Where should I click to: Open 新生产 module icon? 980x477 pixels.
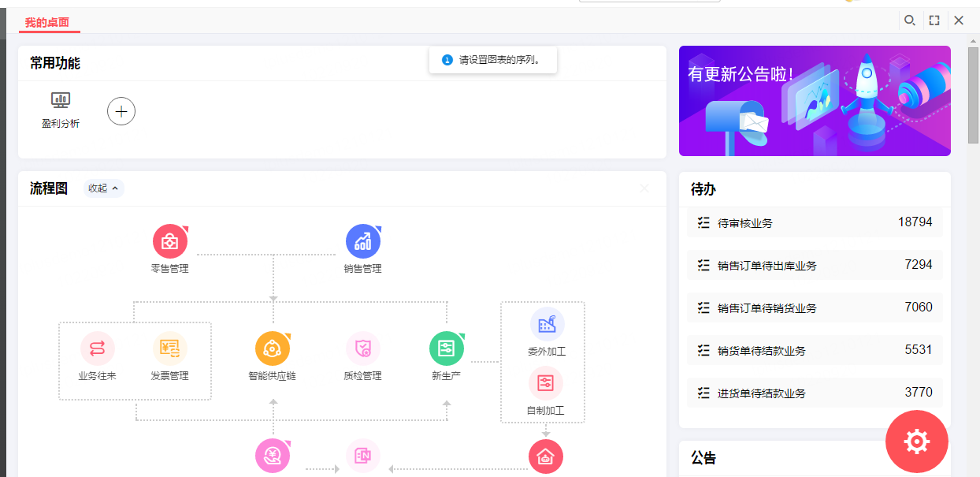[x=447, y=348]
